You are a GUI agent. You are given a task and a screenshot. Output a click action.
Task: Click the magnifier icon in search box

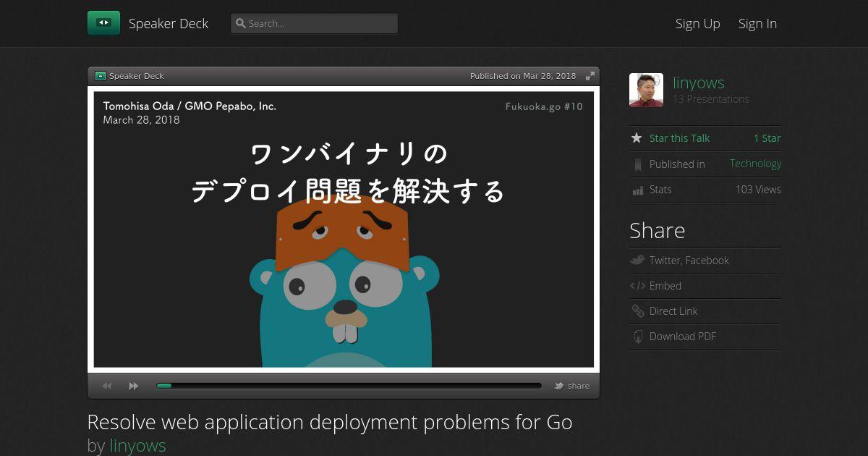(240, 23)
